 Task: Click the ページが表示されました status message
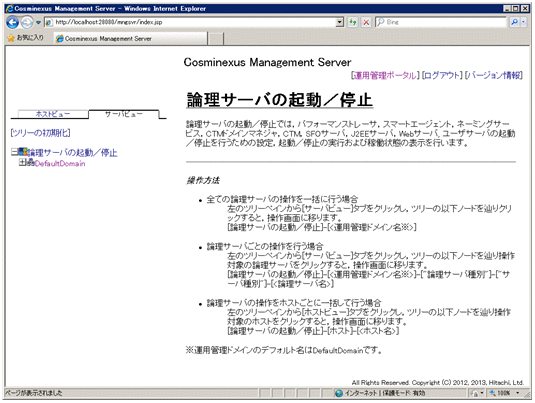click(x=34, y=393)
